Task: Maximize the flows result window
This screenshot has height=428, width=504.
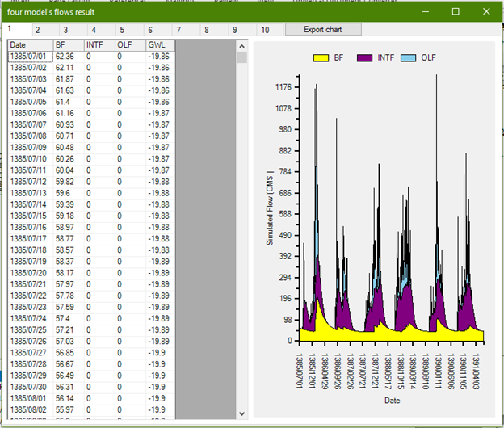Action: tap(456, 11)
